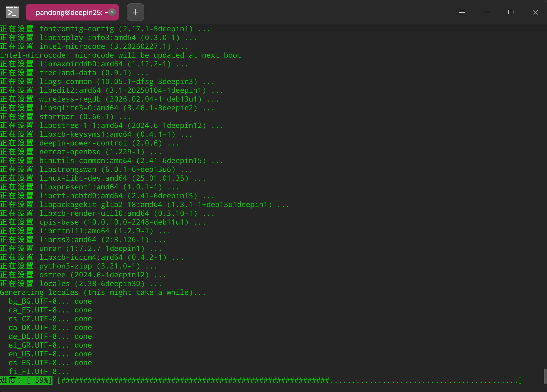
Task: Click the unrar package setup line
Action: click(x=81, y=248)
